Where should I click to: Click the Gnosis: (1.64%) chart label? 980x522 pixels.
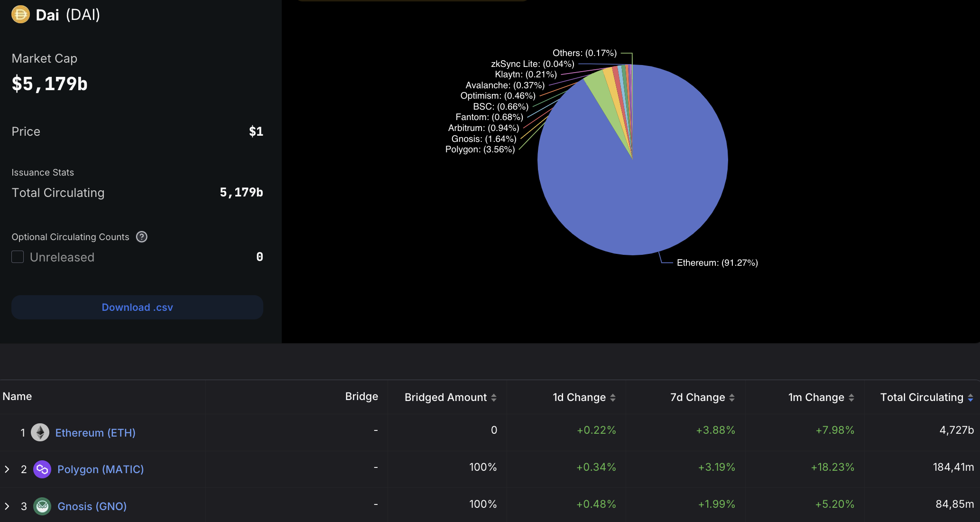tap(484, 139)
